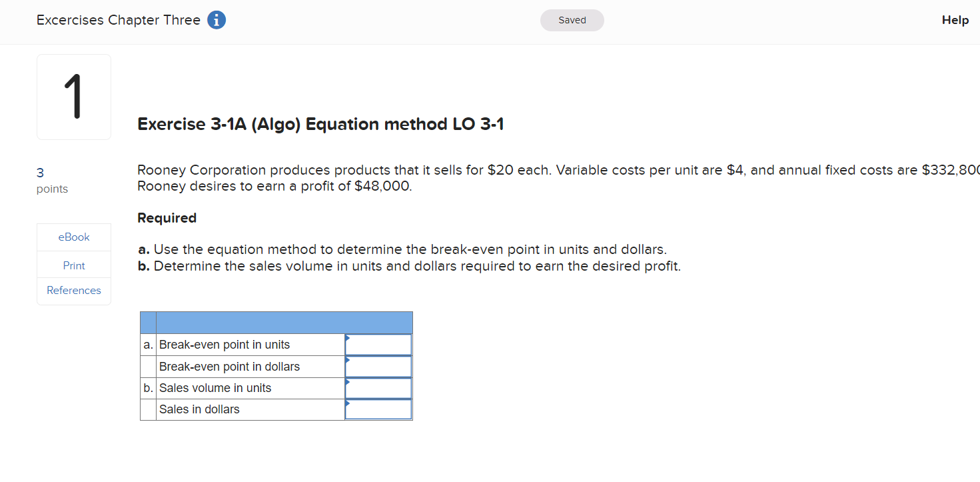
Task: Click the question number 1 box
Action: coord(73,97)
